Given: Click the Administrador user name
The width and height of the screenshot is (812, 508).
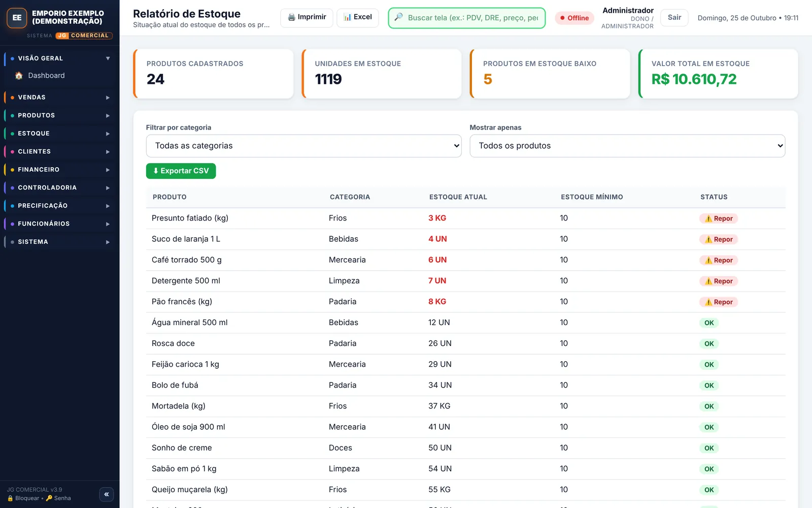Looking at the screenshot, I should click(628, 10).
